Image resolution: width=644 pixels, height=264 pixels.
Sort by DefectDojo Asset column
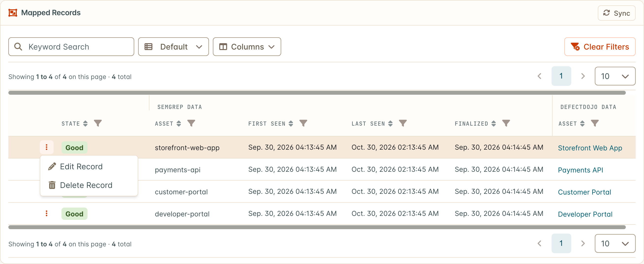(x=582, y=123)
